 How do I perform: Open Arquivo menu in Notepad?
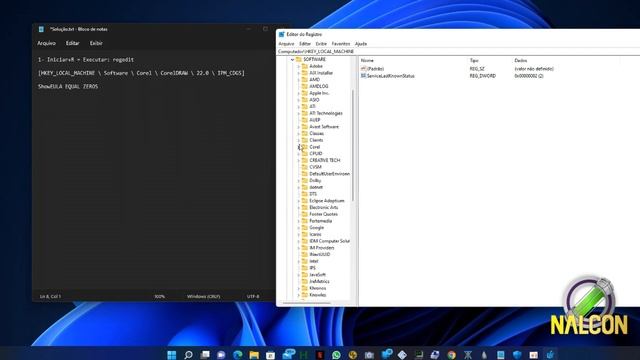tap(47, 43)
